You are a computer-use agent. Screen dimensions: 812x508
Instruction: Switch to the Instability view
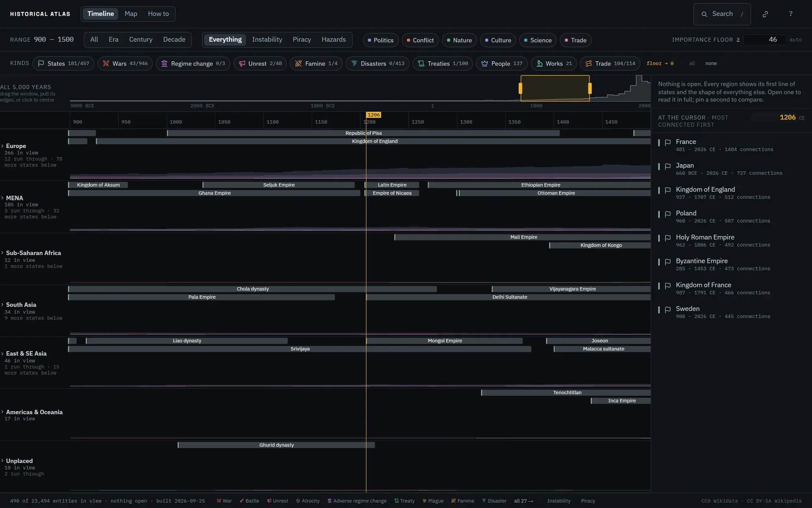[x=267, y=39]
